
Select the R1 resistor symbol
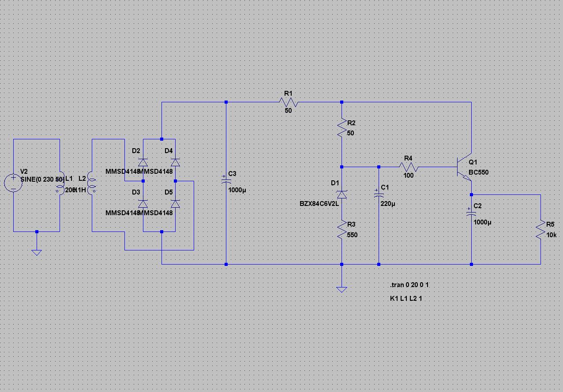click(x=289, y=102)
